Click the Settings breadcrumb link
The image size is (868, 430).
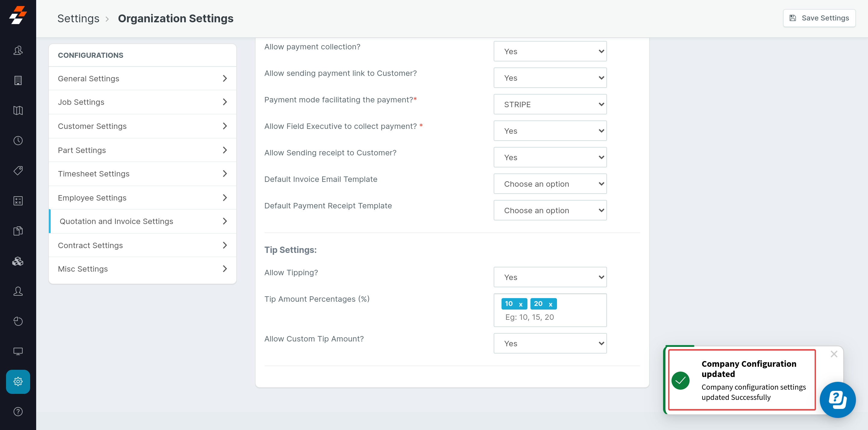(x=78, y=19)
